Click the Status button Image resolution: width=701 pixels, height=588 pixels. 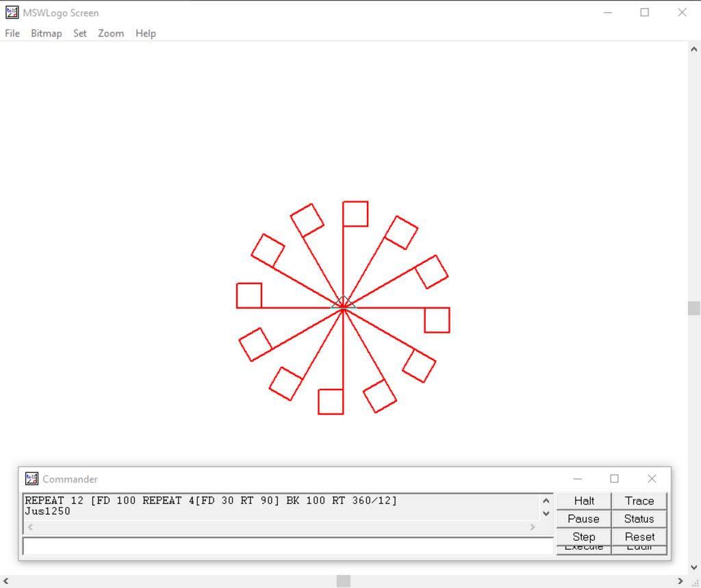click(x=639, y=519)
